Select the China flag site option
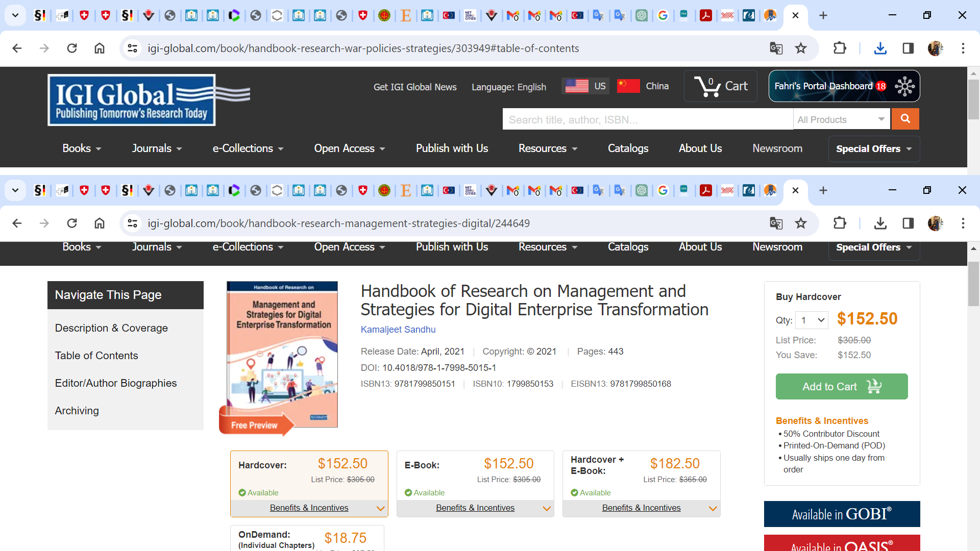The image size is (980, 551). [643, 86]
